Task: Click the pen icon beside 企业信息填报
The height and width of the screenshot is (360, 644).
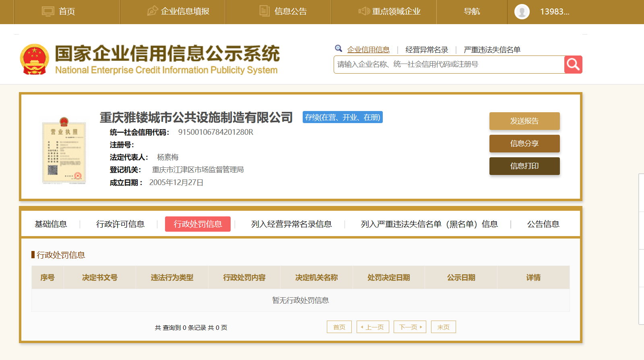Action: tap(153, 11)
